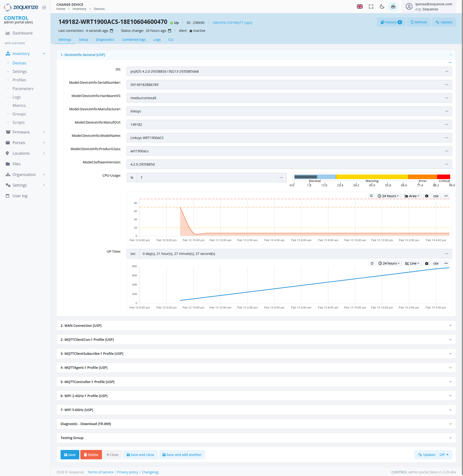463x476 pixels.
Task: Select Dashboard in the sidebar
Action: click(22, 33)
